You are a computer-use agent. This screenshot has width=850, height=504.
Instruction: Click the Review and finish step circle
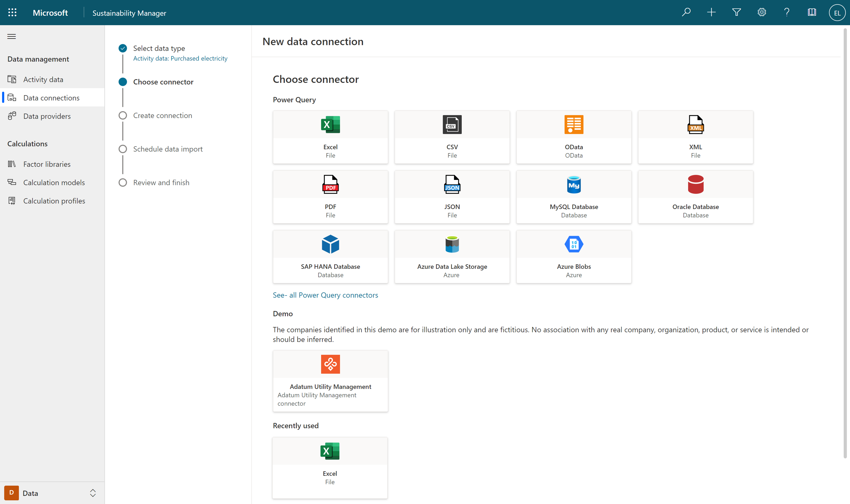tap(123, 183)
